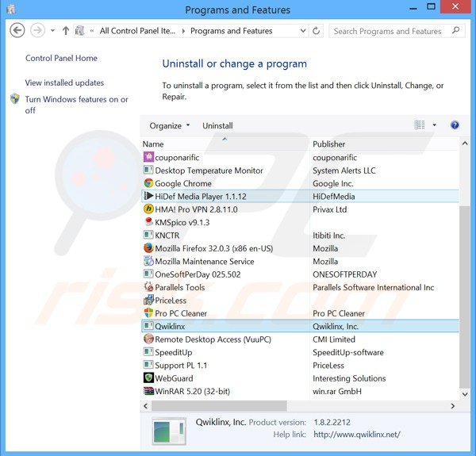The image size is (476, 456).
Task: Click the scroll left arrow
Action: [x=146, y=406]
